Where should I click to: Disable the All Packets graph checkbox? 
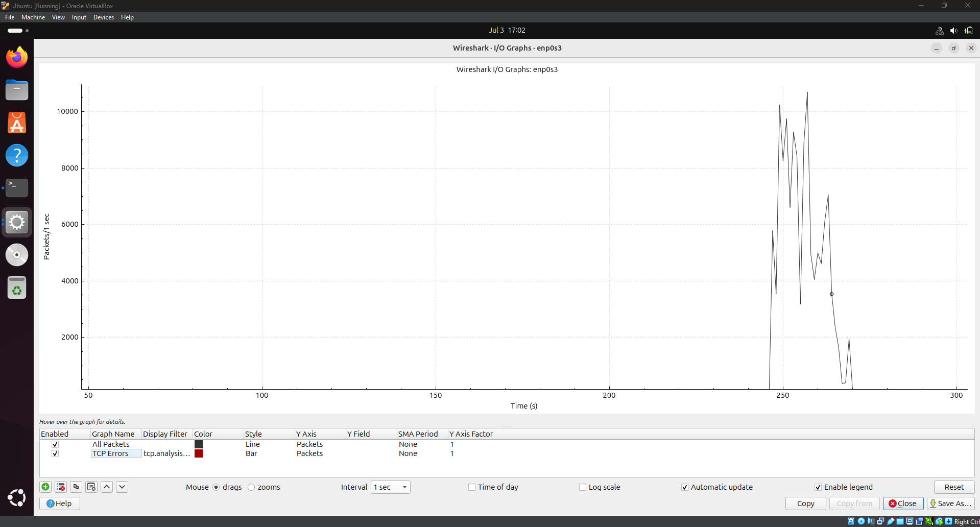coord(55,444)
